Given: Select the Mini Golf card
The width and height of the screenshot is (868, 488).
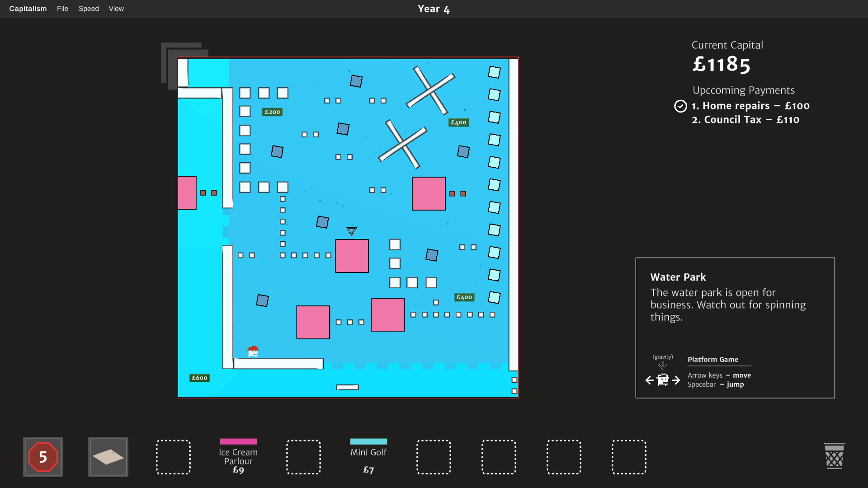Looking at the screenshot, I should point(368,457).
